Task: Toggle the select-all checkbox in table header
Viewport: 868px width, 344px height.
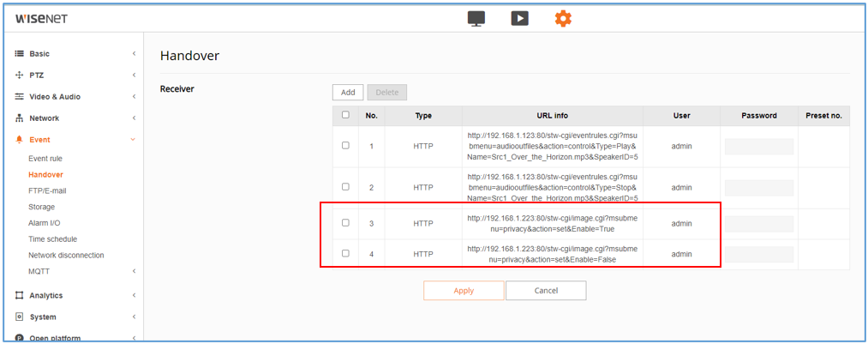Action: [x=345, y=115]
